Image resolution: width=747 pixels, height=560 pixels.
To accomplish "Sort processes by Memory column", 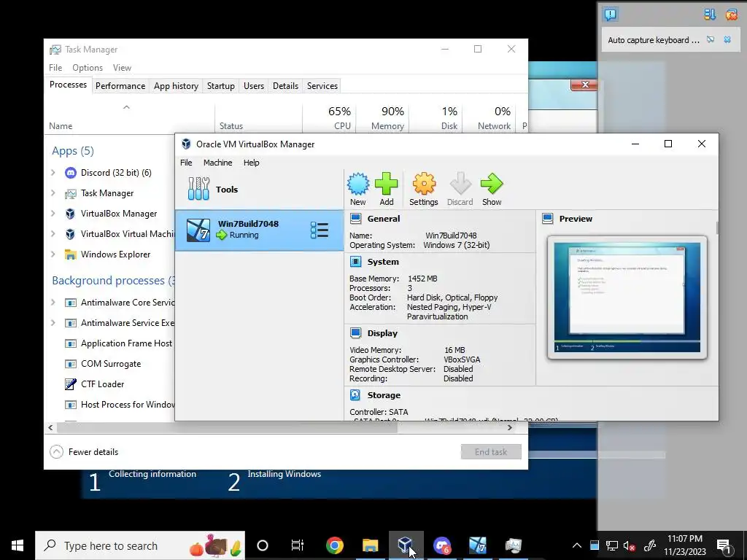I will coord(382,117).
